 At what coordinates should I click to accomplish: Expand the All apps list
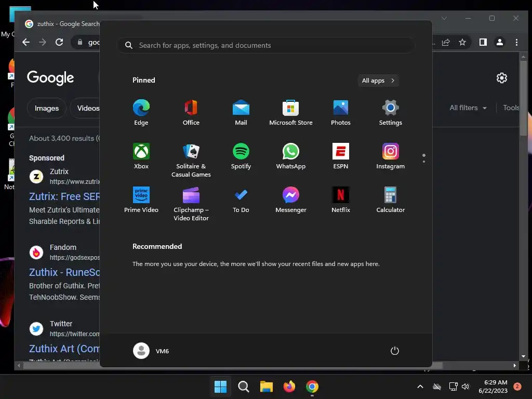coord(378,81)
